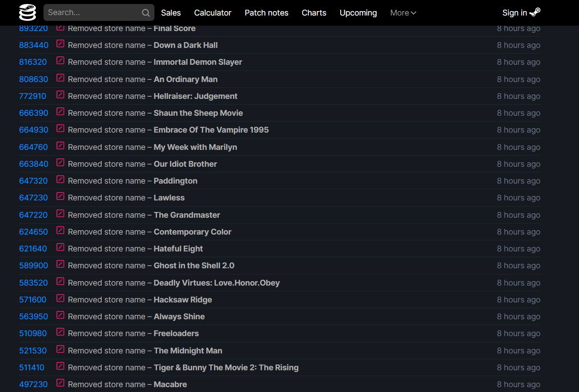The height and width of the screenshot is (392, 579).
Task: Open app ID 621640 link
Action: (33, 249)
